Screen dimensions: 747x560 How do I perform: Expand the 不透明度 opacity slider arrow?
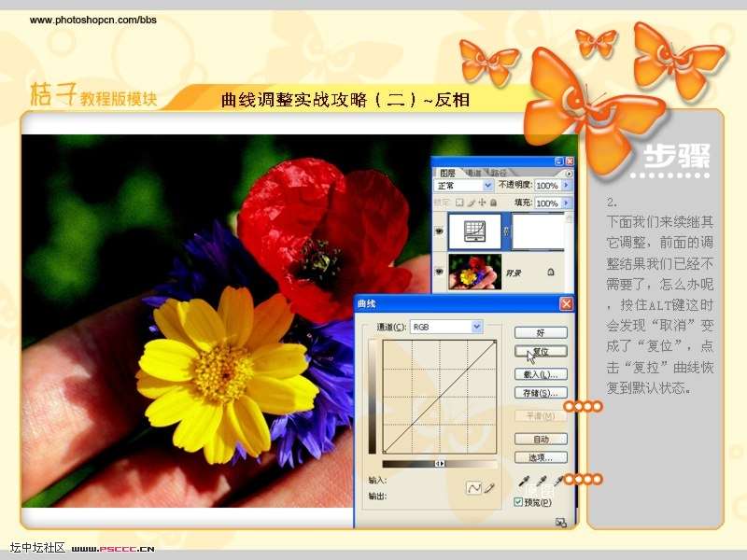tap(567, 186)
